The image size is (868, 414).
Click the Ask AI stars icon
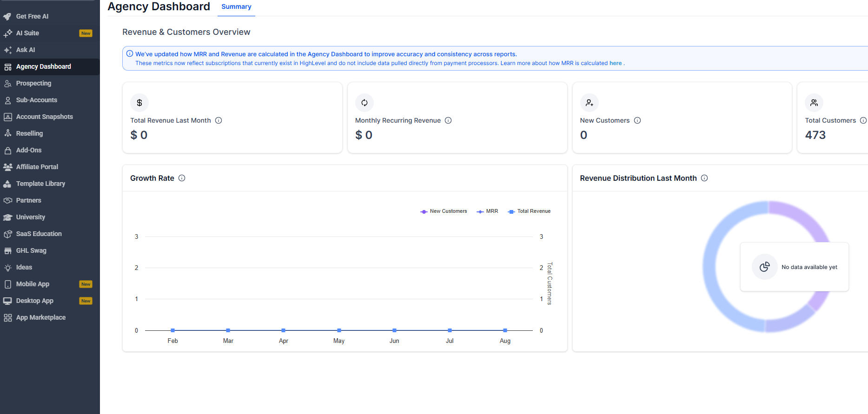[7, 50]
